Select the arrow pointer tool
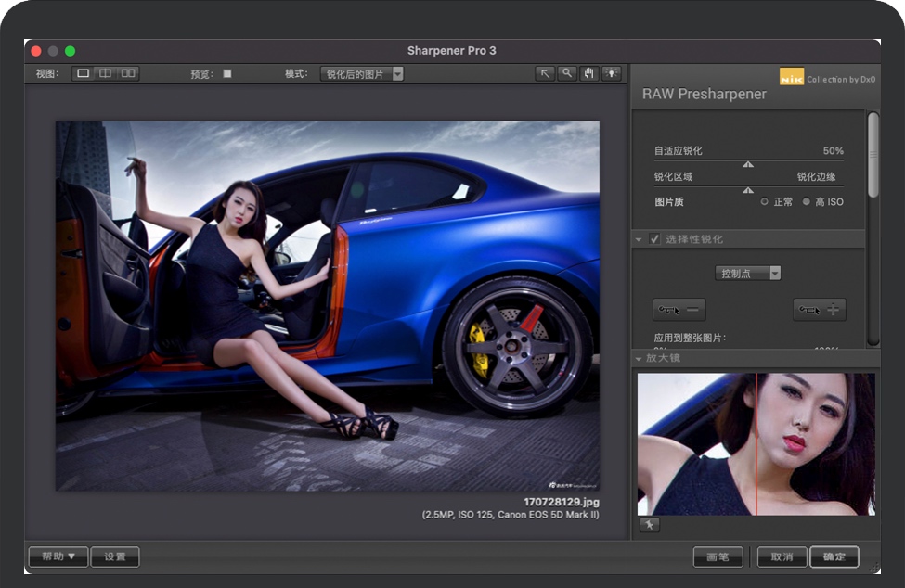The width and height of the screenshot is (905, 588). [545, 73]
